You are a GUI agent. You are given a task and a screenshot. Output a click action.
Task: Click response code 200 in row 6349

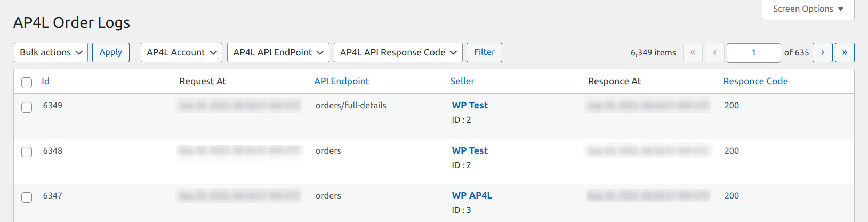pos(732,105)
